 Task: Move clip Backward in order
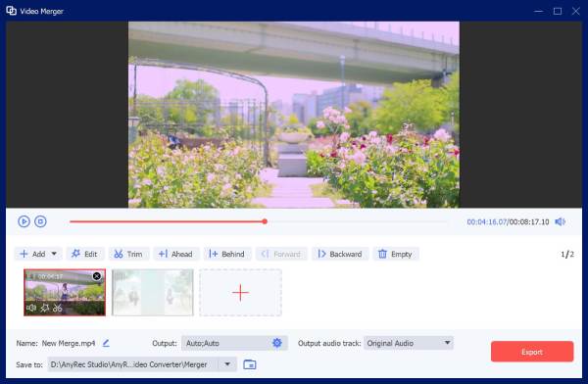pyautogui.click(x=340, y=254)
